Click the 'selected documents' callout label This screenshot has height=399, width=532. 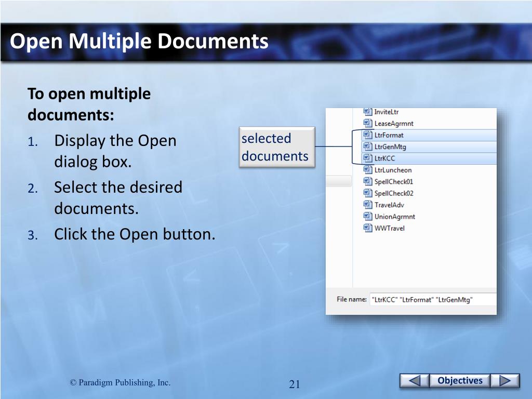click(277, 147)
